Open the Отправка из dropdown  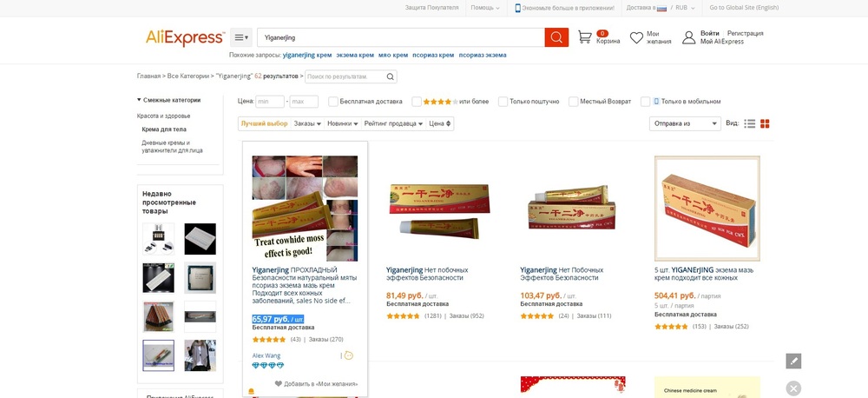tap(685, 123)
